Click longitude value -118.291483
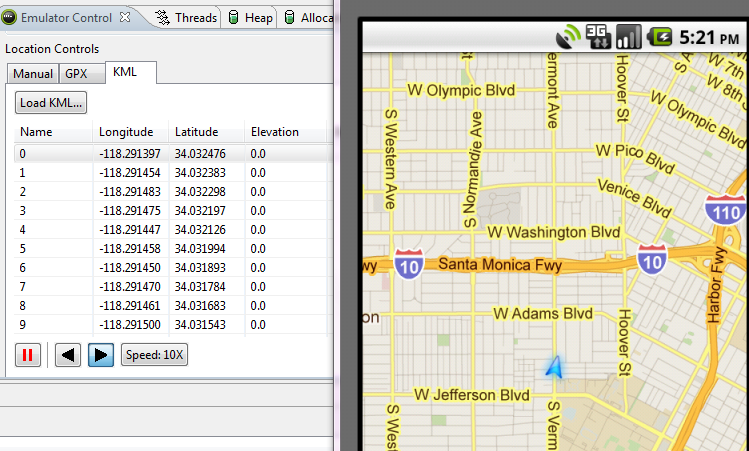Screen dimensions: 749x451 point(130,192)
